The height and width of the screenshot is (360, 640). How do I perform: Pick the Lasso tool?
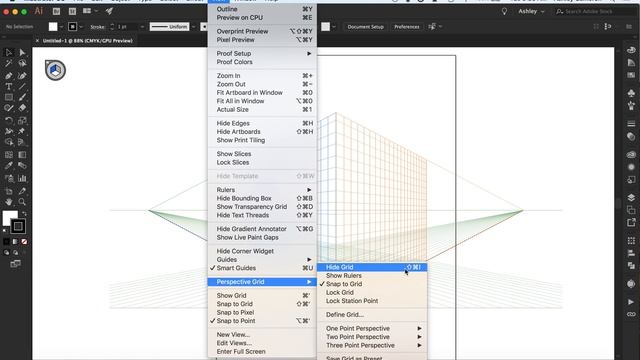tap(22, 63)
